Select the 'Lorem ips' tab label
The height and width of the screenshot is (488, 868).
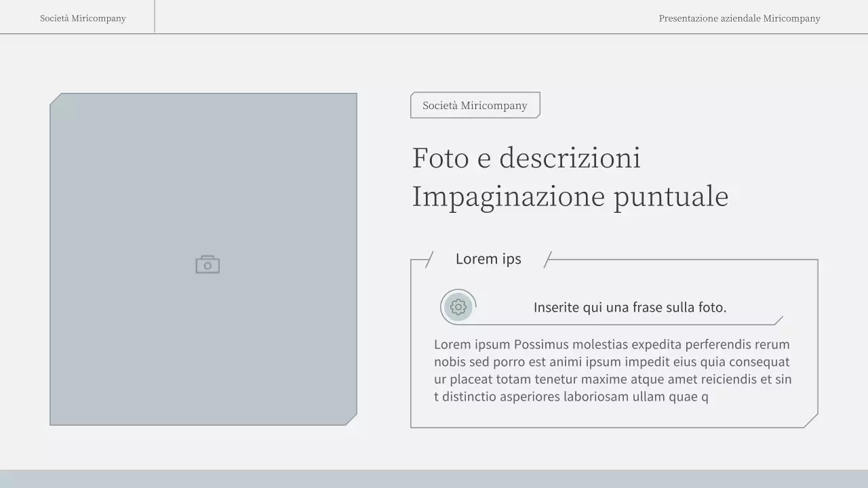(488, 259)
